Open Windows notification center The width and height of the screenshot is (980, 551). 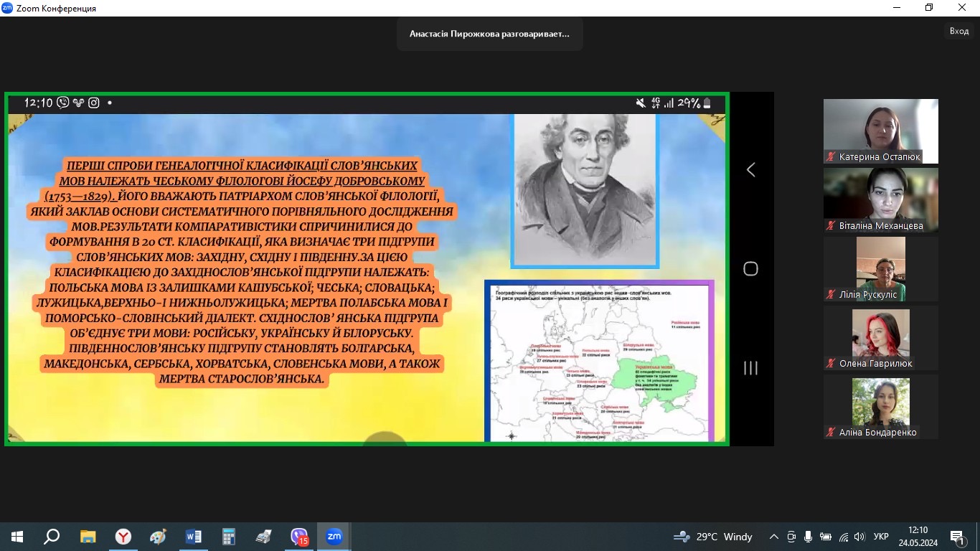pos(958,537)
